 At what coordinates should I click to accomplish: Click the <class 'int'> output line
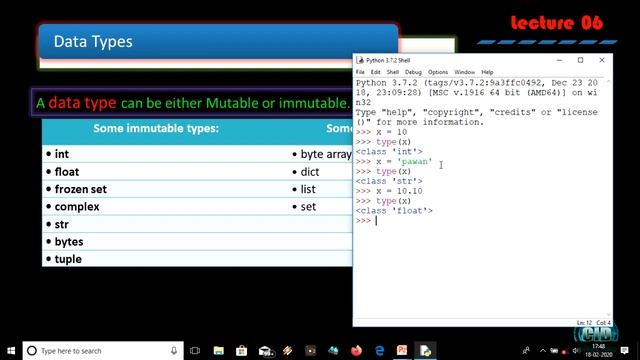click(x=389, y=152)
